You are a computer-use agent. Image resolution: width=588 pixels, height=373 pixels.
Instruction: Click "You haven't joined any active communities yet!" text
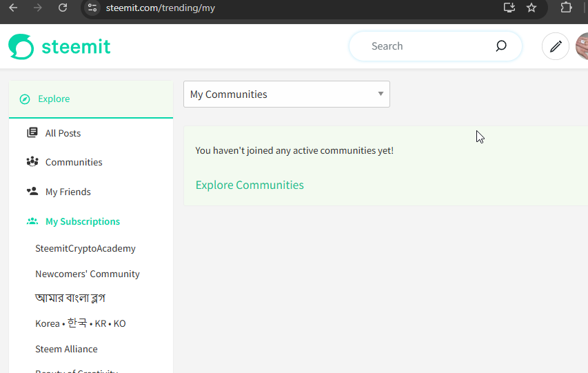(x=294, y=150)
